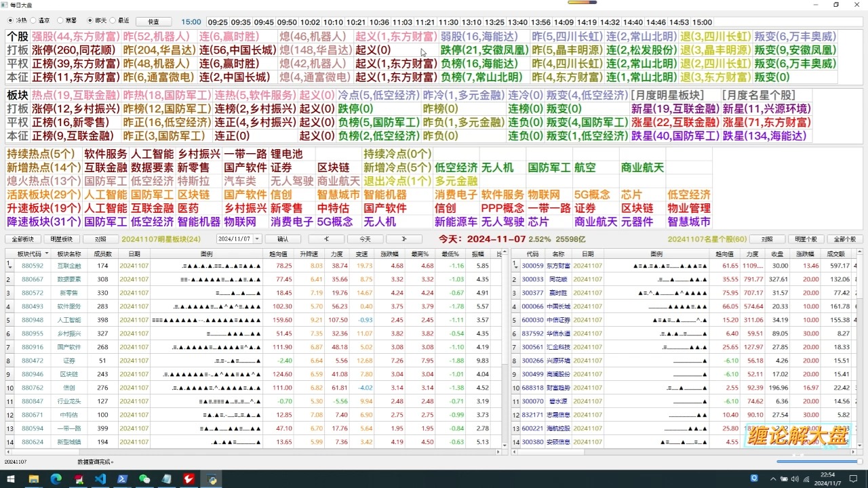Click the 锂电池 hot sector cell
The width and height of the screenshot is (868, 488).
(292, 154)
